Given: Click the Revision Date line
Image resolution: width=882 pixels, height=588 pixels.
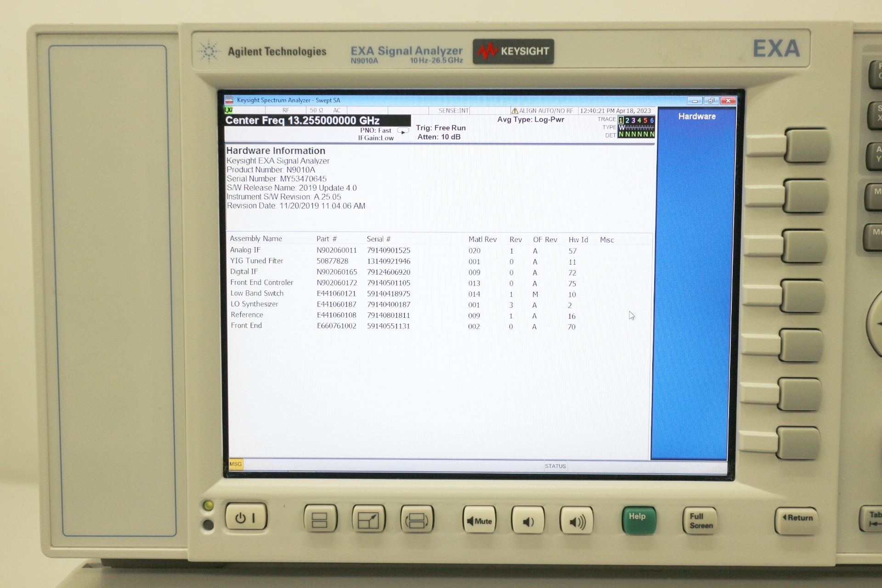Looking at the screenshot, I should tap(296, 206).
